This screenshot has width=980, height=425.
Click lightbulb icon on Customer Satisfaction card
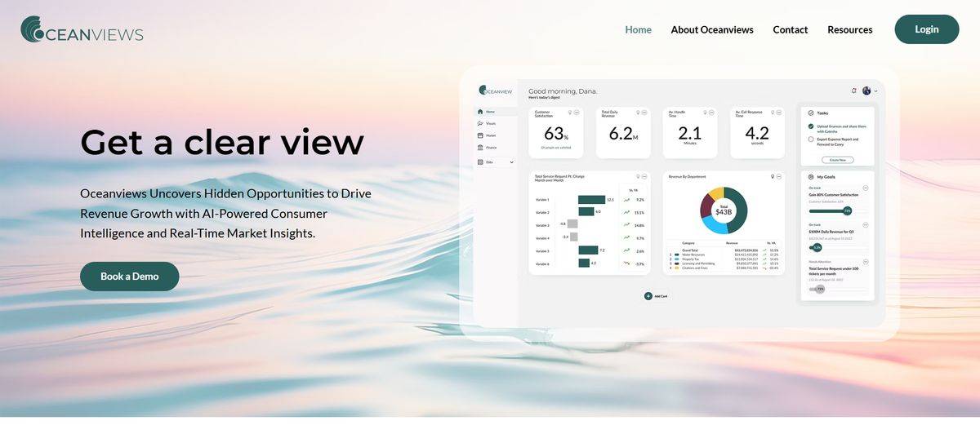569,112
